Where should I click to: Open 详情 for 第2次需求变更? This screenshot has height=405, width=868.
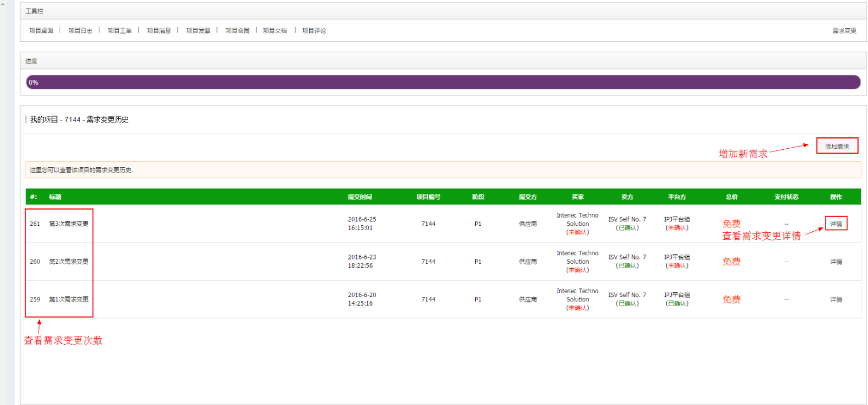836,262
